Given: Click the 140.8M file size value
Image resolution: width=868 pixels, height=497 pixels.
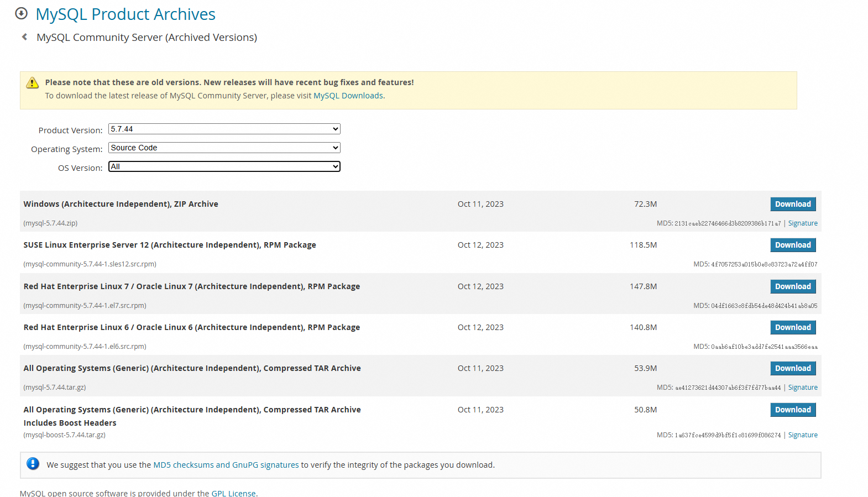Looking at the screenshot, I should click(643, 327).
